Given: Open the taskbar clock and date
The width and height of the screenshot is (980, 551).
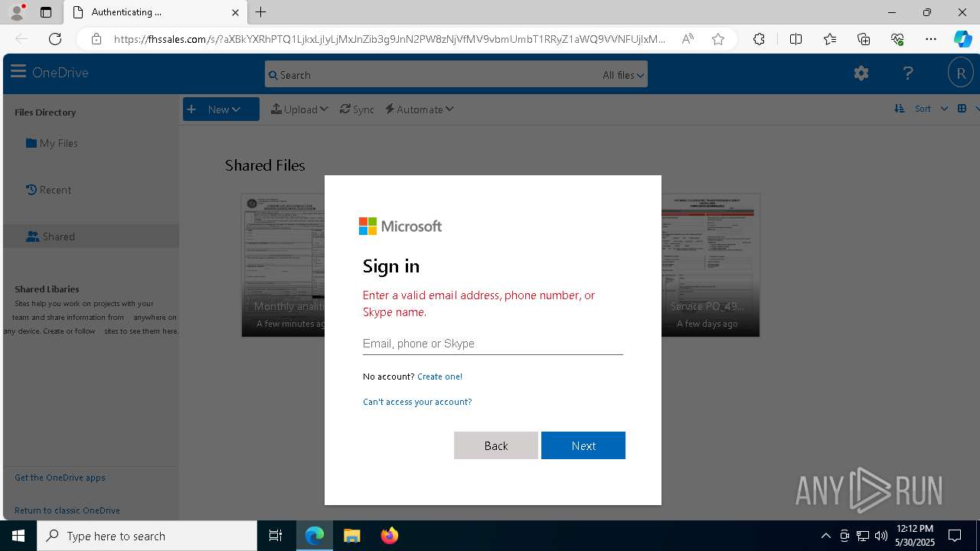Looking at the screenshot, I should [x=916, y=536].
